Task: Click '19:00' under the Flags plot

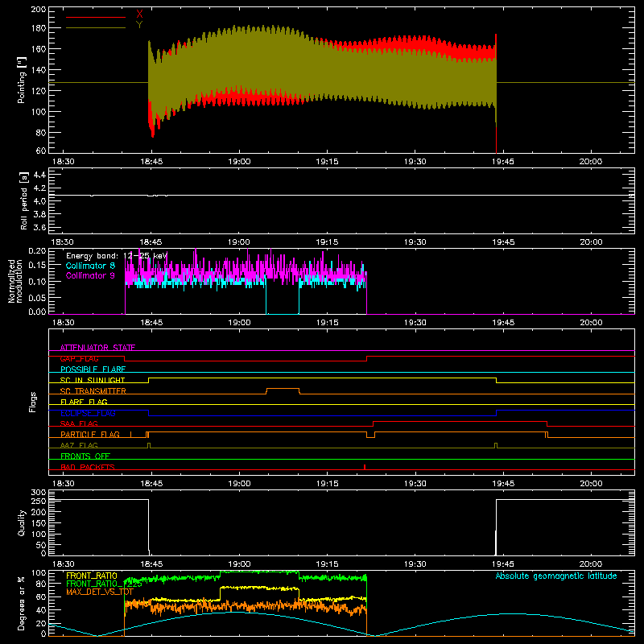Action: (239, 484)
